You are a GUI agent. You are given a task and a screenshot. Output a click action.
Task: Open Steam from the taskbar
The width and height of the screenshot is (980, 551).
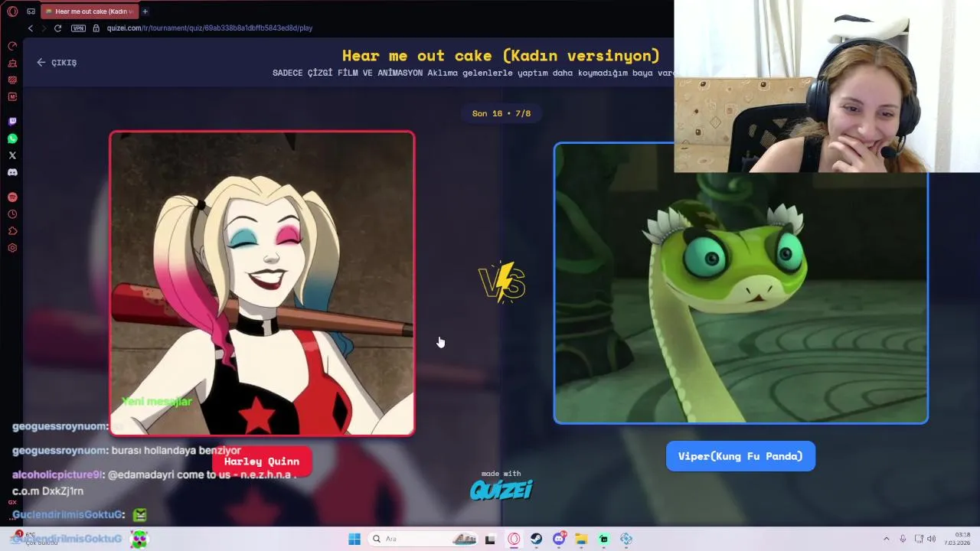(537, 539)
